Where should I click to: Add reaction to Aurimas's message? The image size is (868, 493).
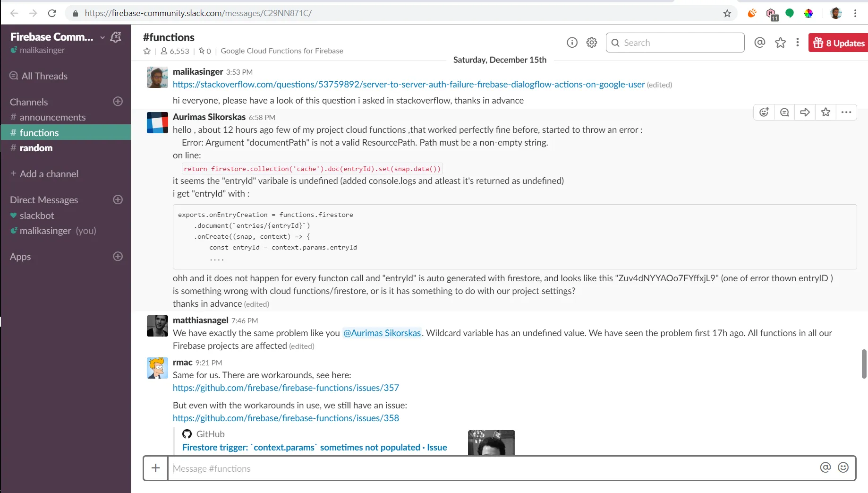(x=764, y=112)
